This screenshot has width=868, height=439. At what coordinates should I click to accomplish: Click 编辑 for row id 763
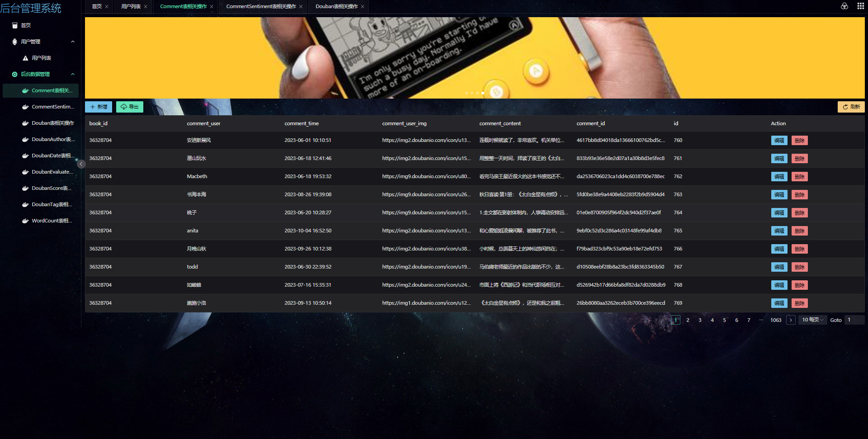coord(779,195)
